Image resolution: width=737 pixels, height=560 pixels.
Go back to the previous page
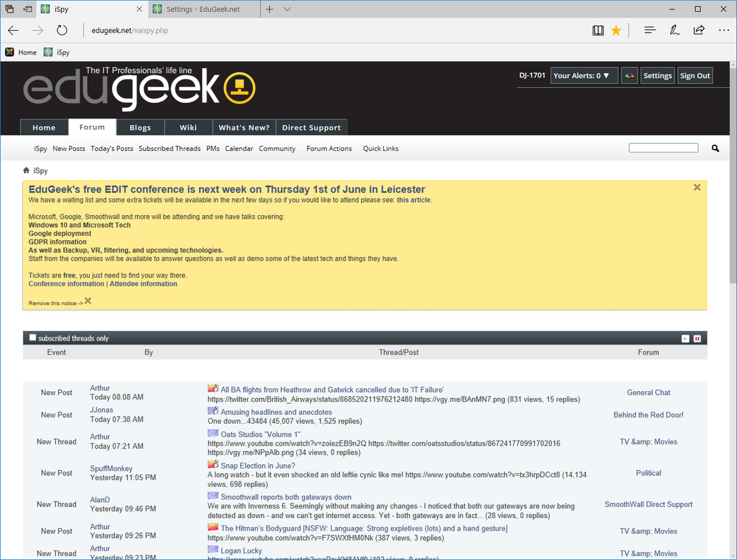pyautogui.click(x=13, y=30)
